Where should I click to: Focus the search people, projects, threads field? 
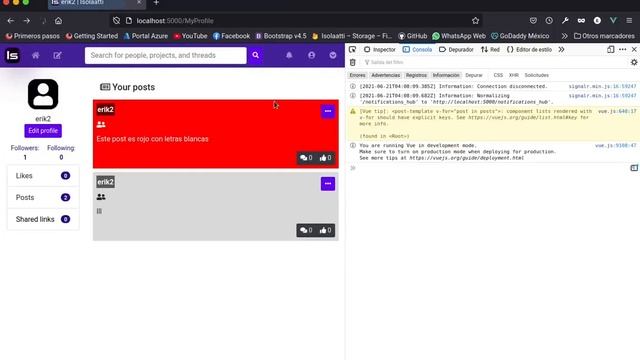pyautogui.click(x=165, y=55)
